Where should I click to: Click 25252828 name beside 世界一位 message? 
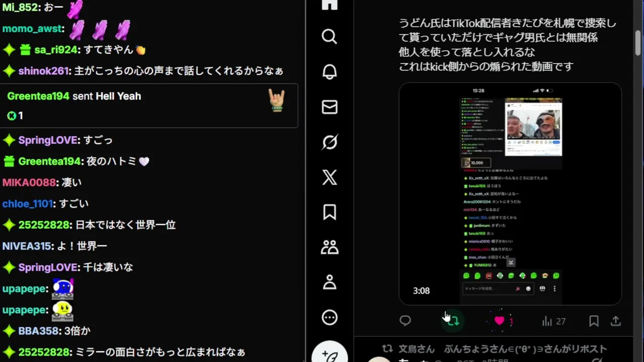click(x=44, y=225)
